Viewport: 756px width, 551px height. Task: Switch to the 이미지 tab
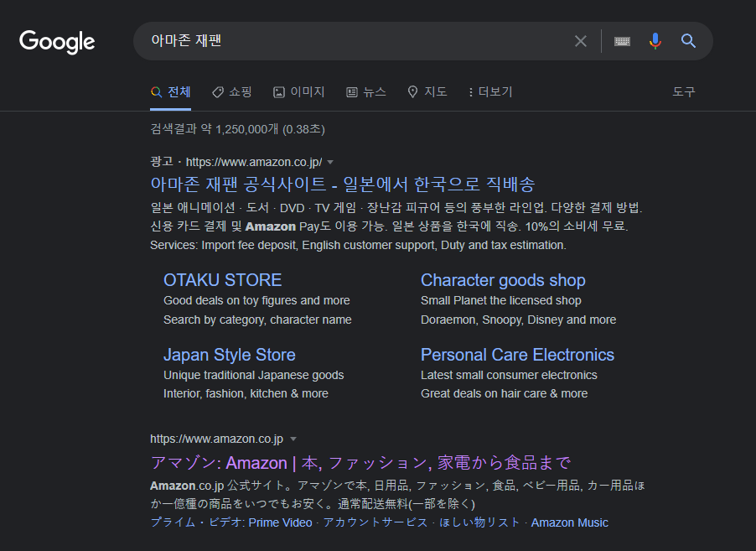tap(299, 91)
